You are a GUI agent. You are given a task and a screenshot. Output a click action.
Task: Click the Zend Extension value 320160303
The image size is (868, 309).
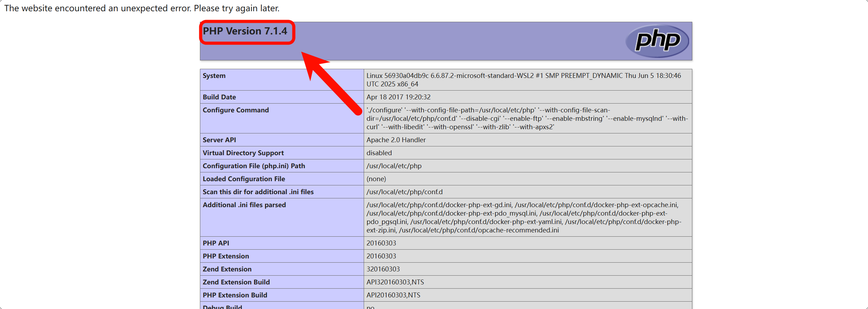click(383, 269)
